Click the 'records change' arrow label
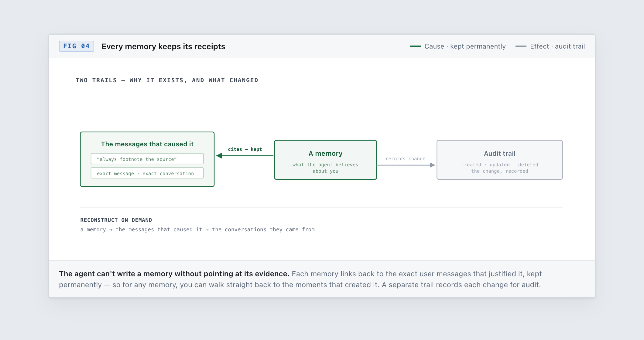644x340 pixels. (x=406, y=158)
